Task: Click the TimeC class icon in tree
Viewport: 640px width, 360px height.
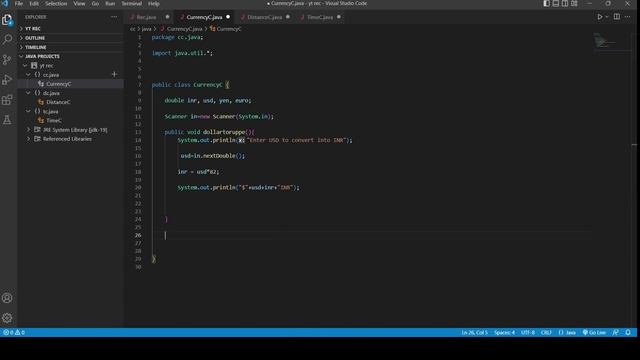Action: (x=40, y=120)
